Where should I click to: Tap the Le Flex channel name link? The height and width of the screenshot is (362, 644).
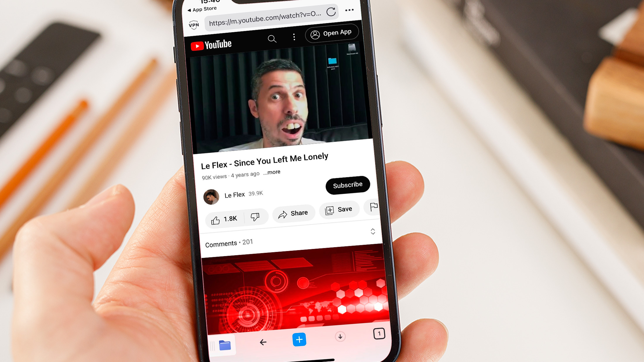234,194
